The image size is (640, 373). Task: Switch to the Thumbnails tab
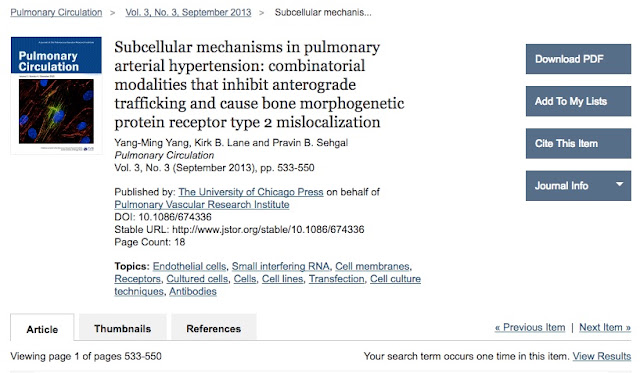click(122, 329)
